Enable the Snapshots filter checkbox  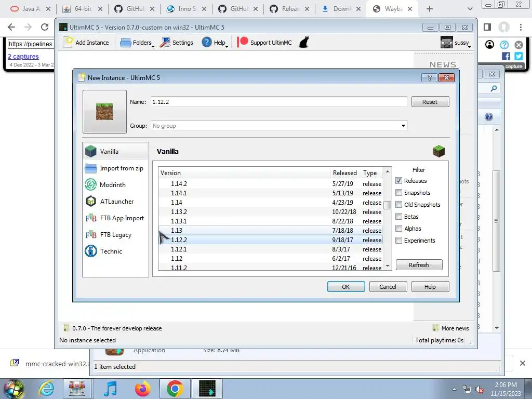398,193
